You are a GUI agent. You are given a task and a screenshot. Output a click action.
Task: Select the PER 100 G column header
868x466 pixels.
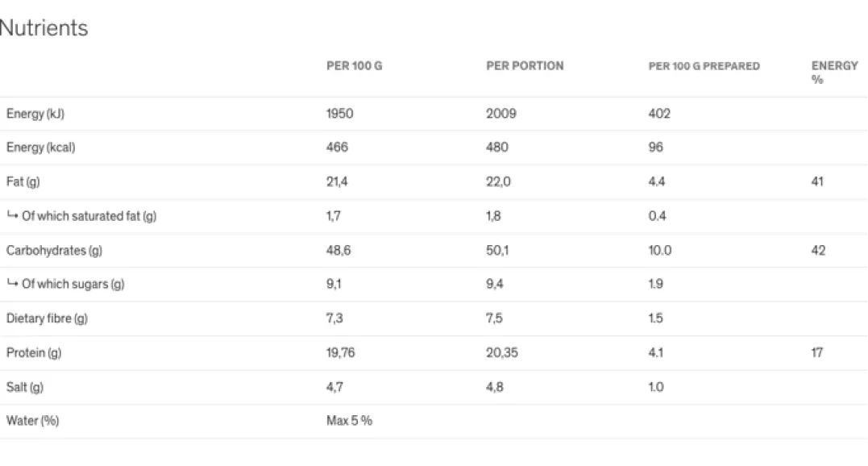click(355, 66)
